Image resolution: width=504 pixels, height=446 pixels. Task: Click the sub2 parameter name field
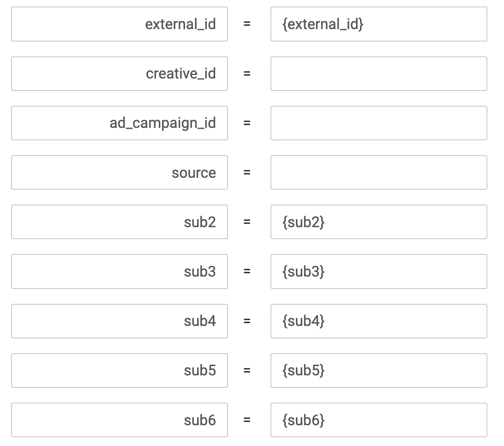120,222
